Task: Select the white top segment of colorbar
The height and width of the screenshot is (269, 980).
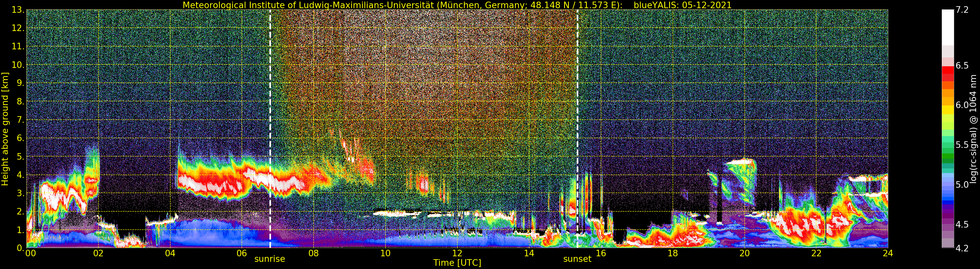Action: pos(948,27)
